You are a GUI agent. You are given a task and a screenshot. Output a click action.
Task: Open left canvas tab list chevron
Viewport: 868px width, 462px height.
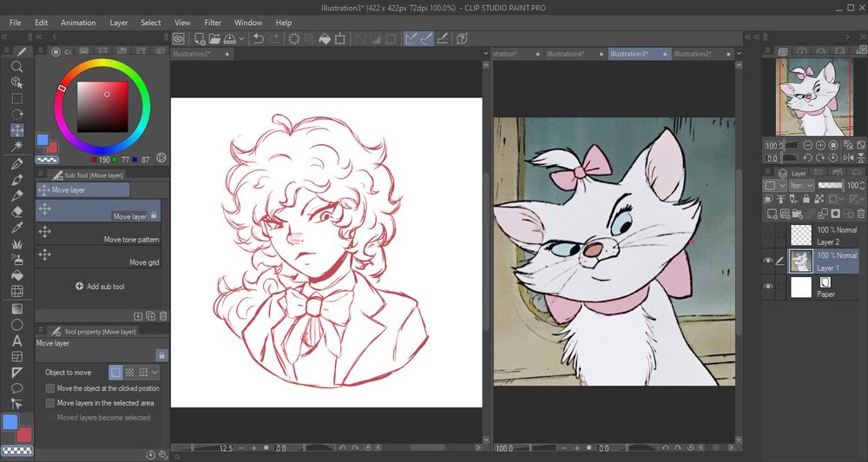coord(485,54)
